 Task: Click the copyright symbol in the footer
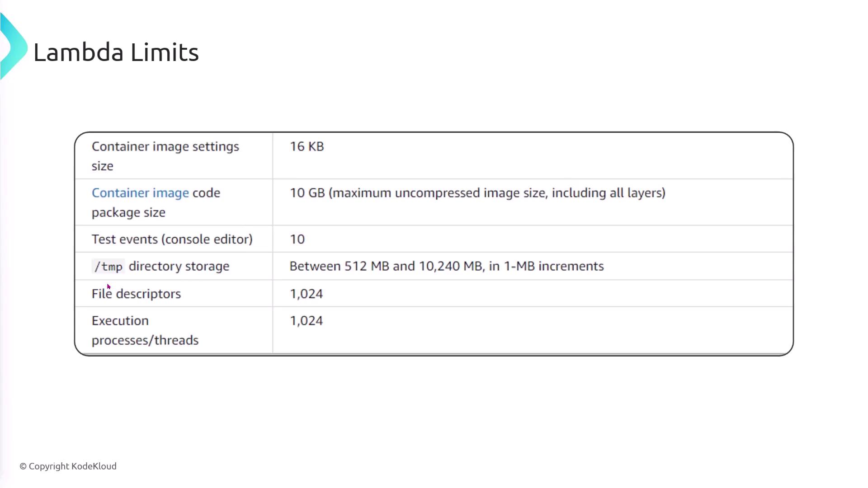23,466
